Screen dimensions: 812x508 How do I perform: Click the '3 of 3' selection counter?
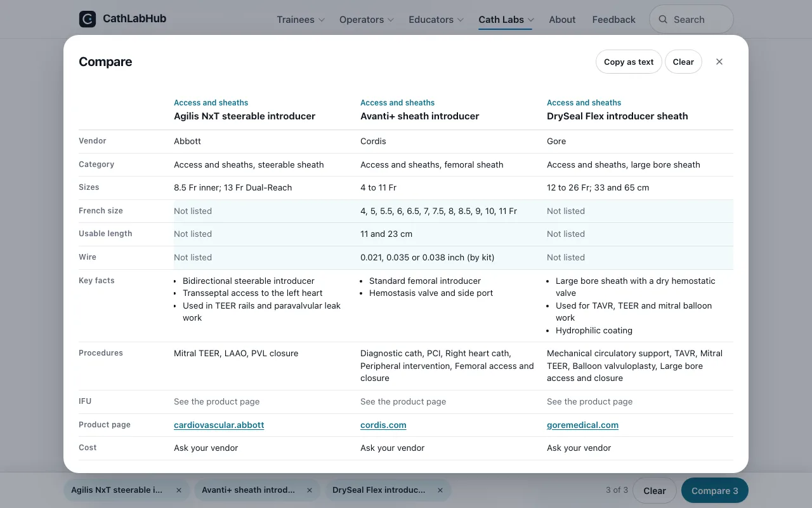point(617,490)
